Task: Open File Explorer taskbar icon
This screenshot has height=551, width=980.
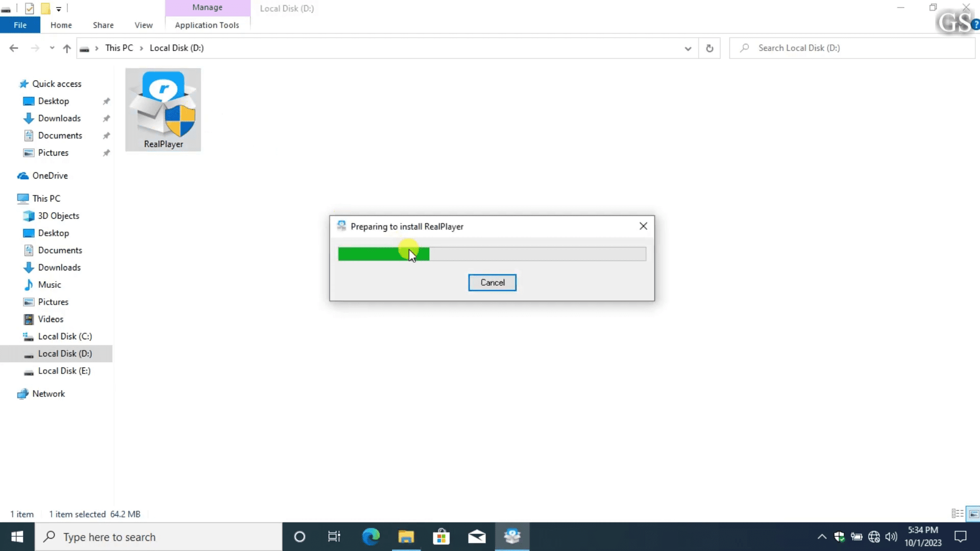Action: (x=406, y=537)
